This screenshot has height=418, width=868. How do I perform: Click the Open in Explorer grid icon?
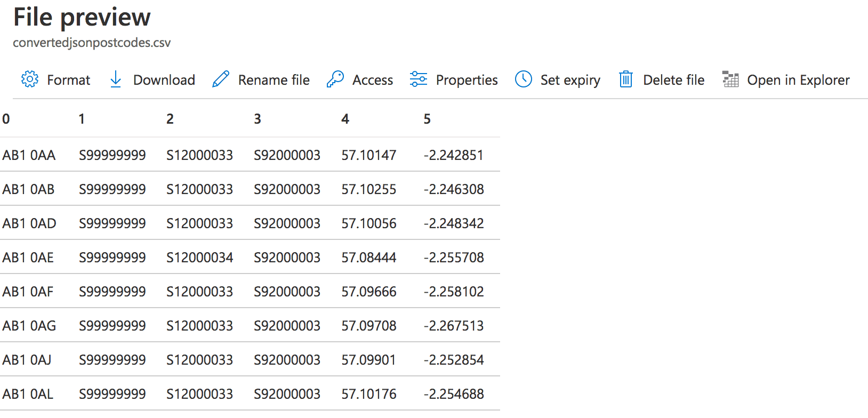point(730,79)
